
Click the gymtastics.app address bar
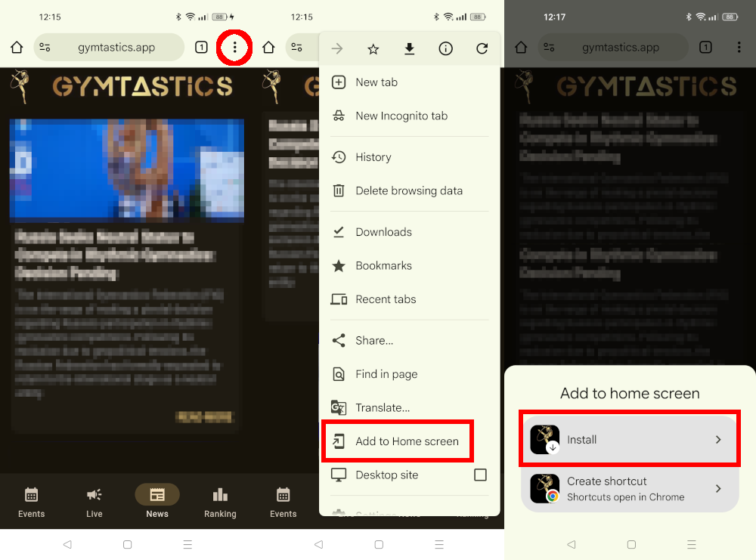click(116, 48)
